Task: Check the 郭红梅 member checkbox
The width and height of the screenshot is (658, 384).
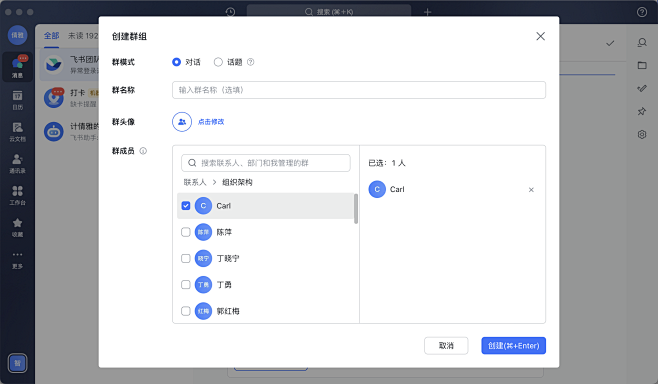Action: 185,311
